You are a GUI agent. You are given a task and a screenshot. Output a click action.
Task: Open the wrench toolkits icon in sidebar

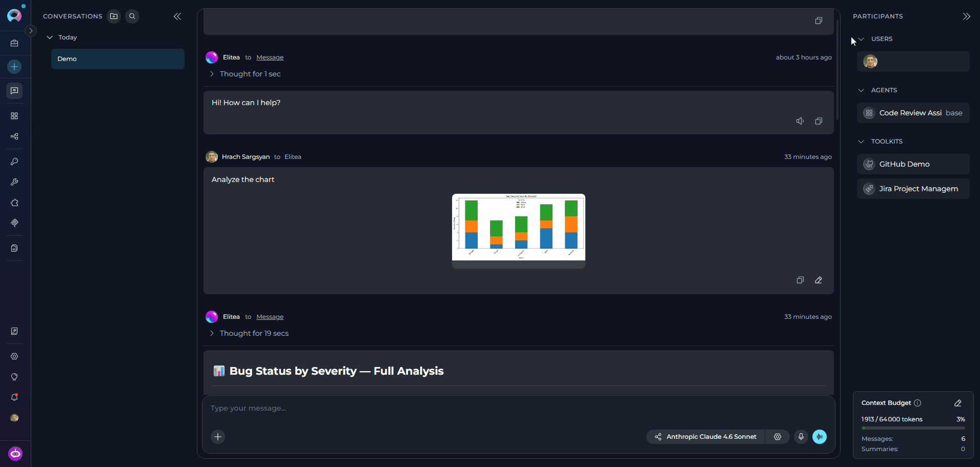point(14,182)
